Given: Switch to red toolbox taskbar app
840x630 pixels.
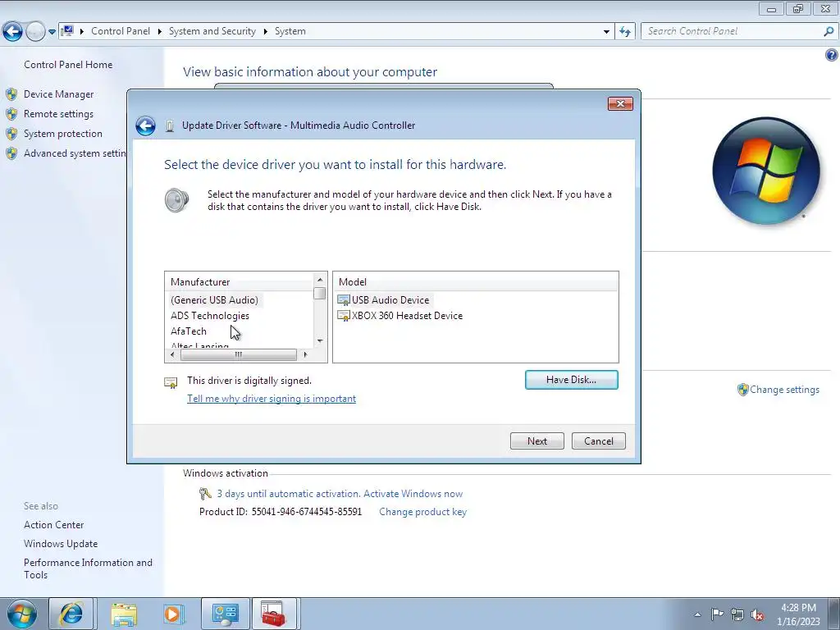Looking at the screenshot, I should pos(274,614).
